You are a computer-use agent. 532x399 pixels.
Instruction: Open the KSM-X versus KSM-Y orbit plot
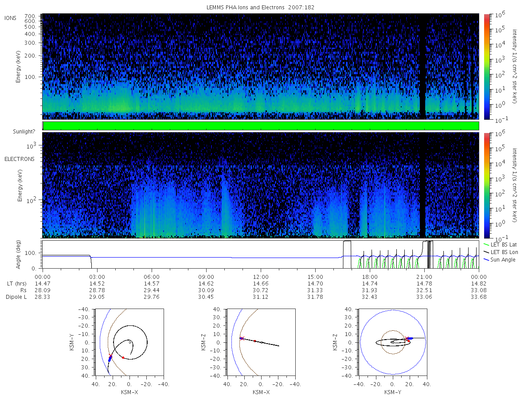tap(129, 342)
